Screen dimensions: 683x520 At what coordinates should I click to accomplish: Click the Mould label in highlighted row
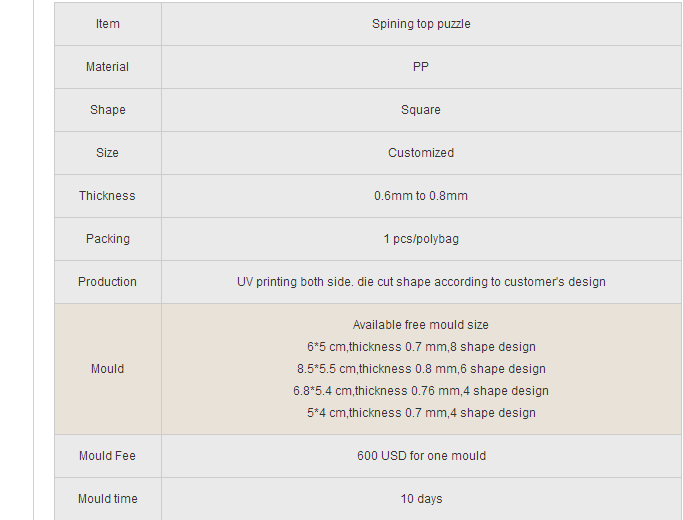108,369
